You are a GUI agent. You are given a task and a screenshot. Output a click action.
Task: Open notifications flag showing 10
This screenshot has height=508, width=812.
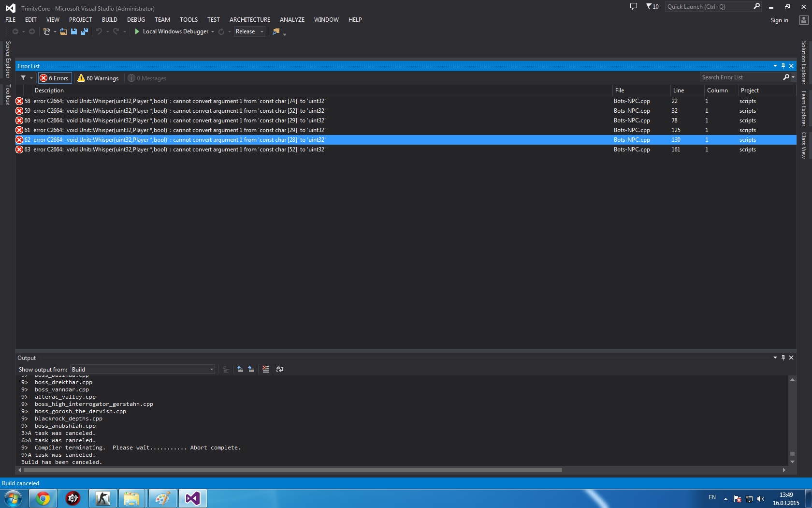(x=652, y=6)
